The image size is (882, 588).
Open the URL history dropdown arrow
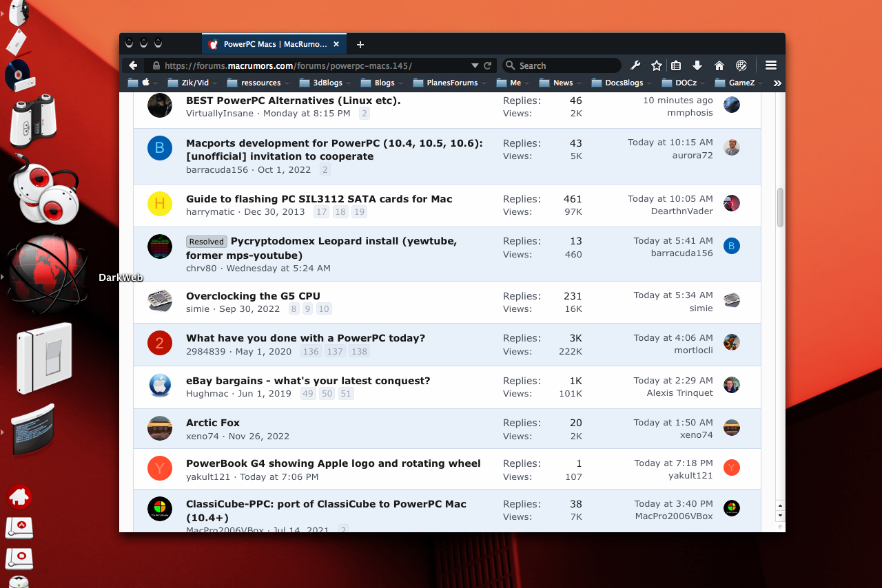point(475,65)
